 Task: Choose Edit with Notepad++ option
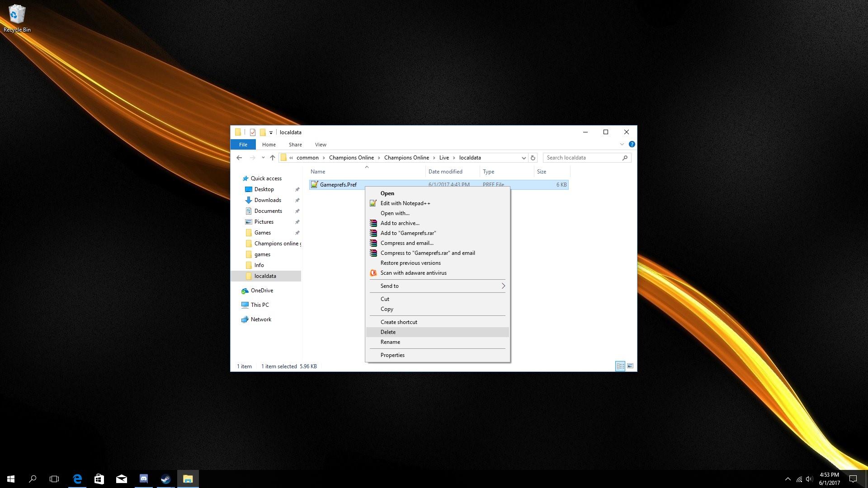(405, 203)
